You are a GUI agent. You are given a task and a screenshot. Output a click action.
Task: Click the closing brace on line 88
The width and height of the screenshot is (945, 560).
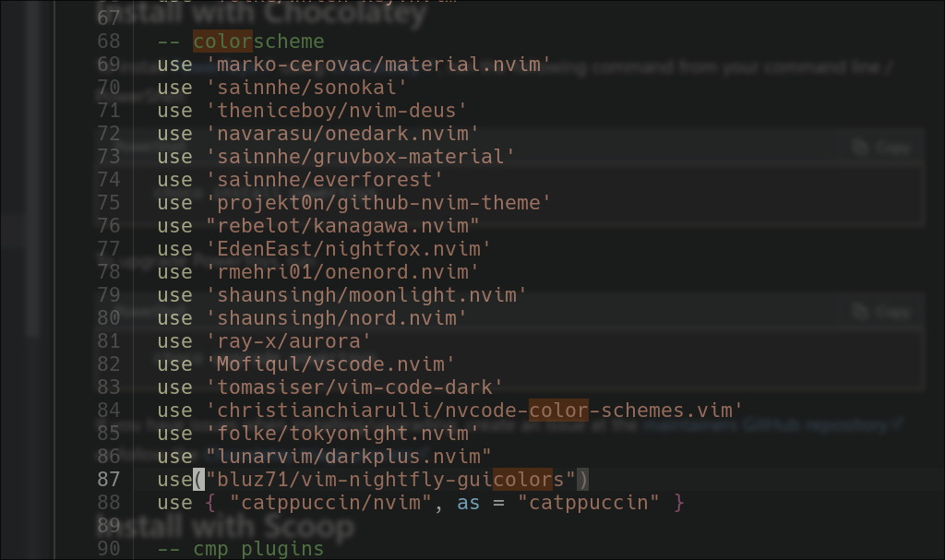[x=678, y=502]
